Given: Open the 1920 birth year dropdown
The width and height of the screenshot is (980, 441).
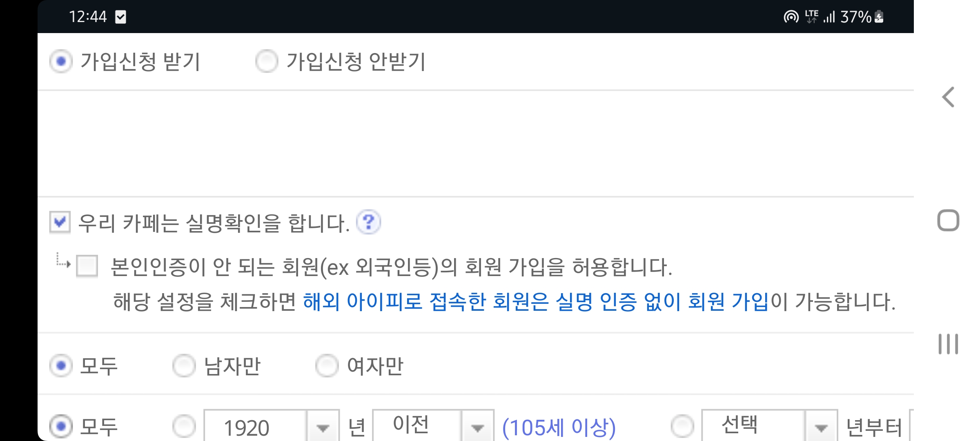Looking at the screenshot, I should click(272, 425).
